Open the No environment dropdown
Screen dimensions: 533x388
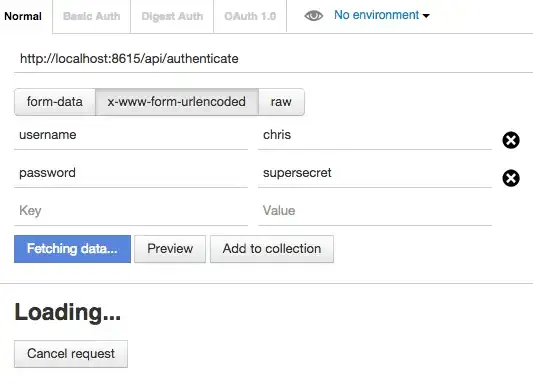pos(382,15)
